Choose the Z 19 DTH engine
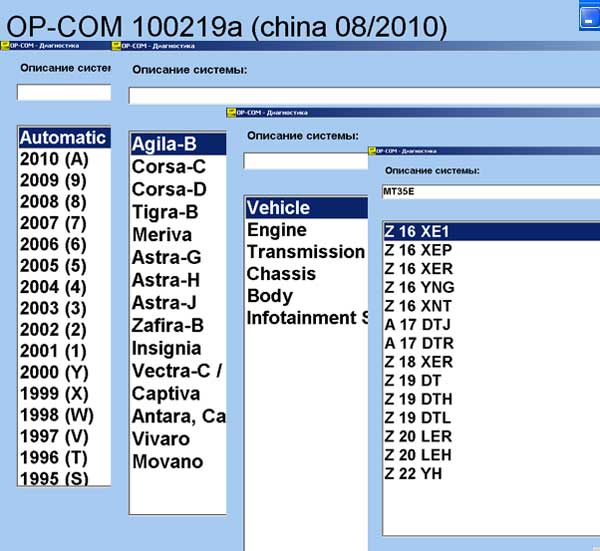 click(x=418, y=399)
